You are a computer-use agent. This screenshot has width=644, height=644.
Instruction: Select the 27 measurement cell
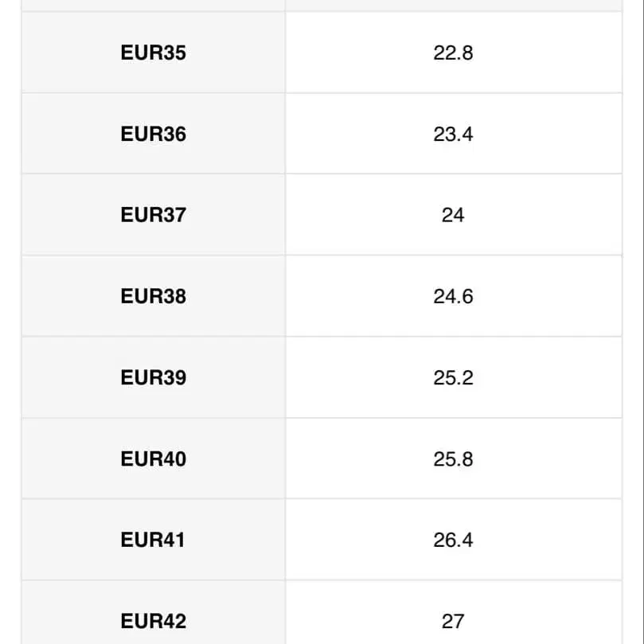[x=453, y=620]
